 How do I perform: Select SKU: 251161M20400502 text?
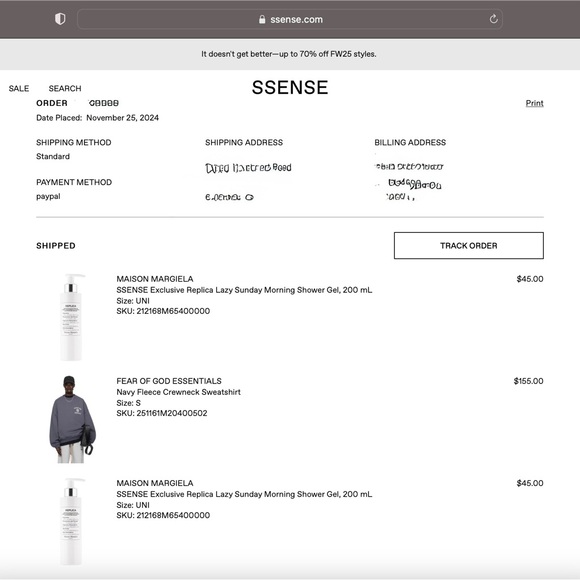[162, 413]
